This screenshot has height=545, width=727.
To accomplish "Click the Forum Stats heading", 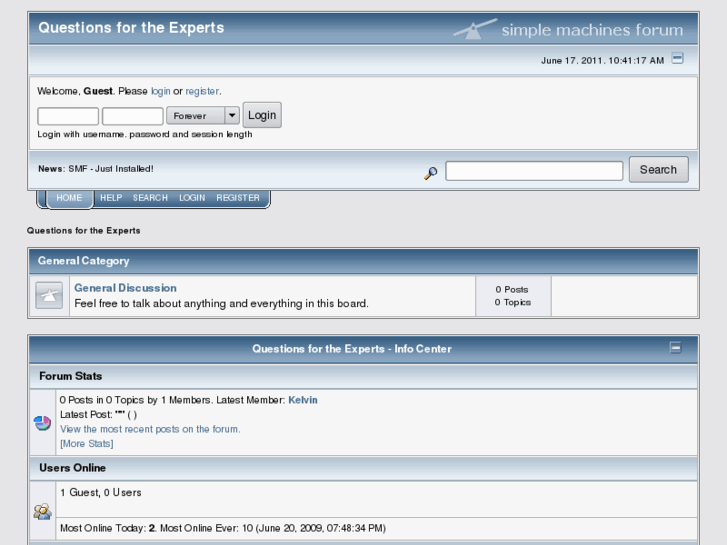I will (70, 376).
